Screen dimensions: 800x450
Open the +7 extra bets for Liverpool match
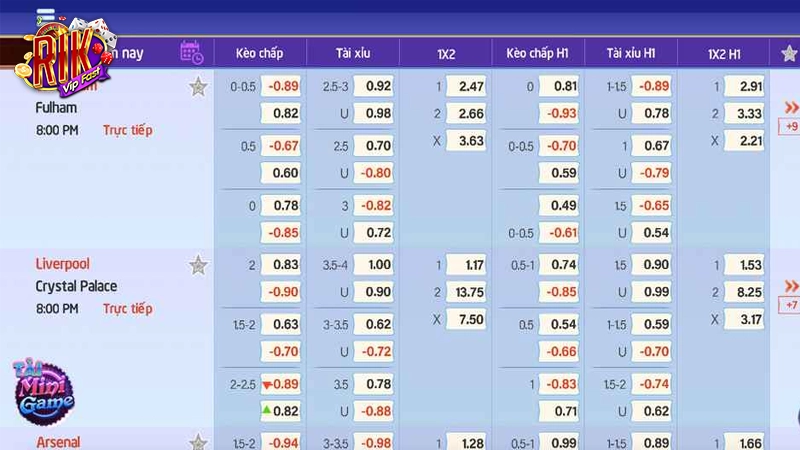(x=790, y=305)
